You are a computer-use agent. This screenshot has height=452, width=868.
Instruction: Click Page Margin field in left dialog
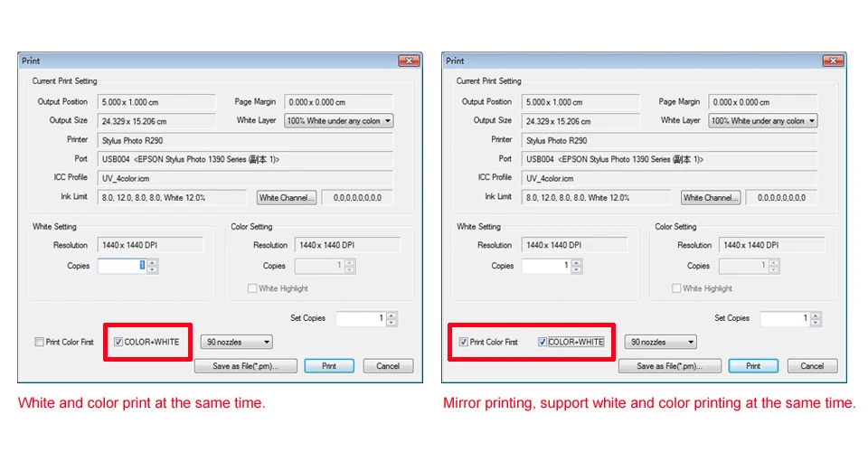339,102
